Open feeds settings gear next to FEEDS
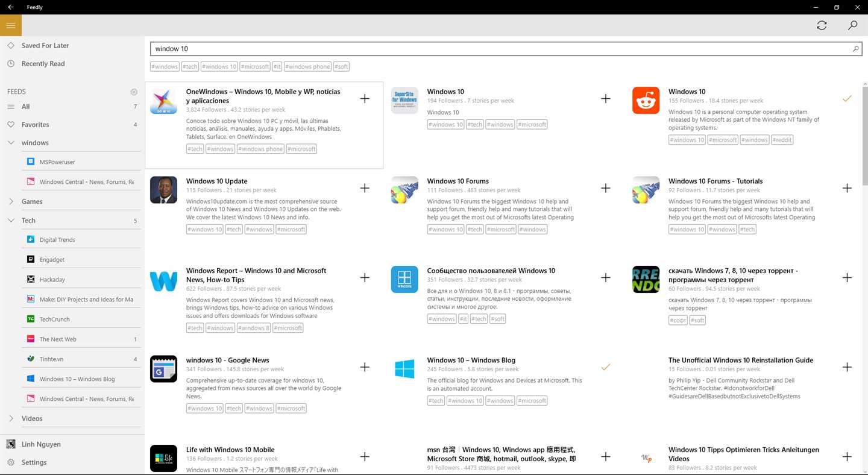This screenshot has height=475, width=868. (134, 92)
